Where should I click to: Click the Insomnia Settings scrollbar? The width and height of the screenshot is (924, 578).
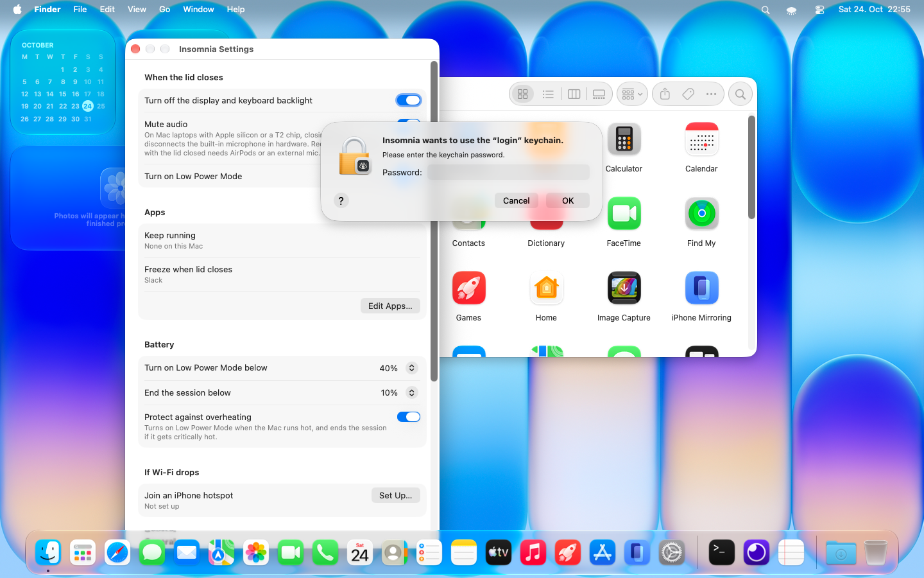(434, 221)
